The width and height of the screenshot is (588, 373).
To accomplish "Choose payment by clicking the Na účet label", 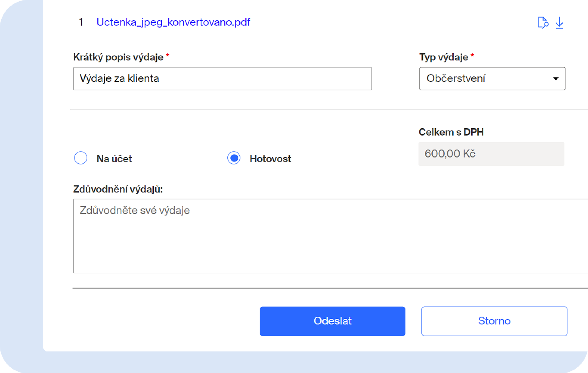I will (114, 159).
